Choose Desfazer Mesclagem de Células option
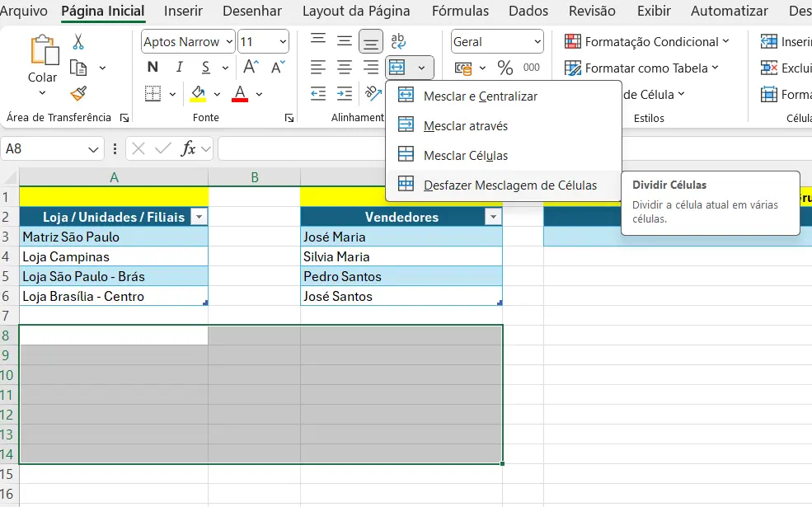This screenshot has height=507, width=812. [509, 185]
